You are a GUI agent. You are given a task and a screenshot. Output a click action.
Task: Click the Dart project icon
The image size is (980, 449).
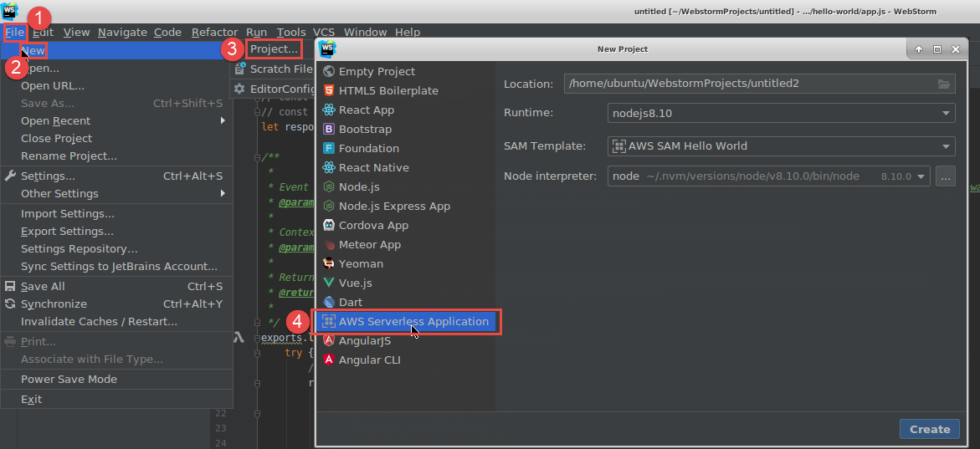click(x=329, y=303)
